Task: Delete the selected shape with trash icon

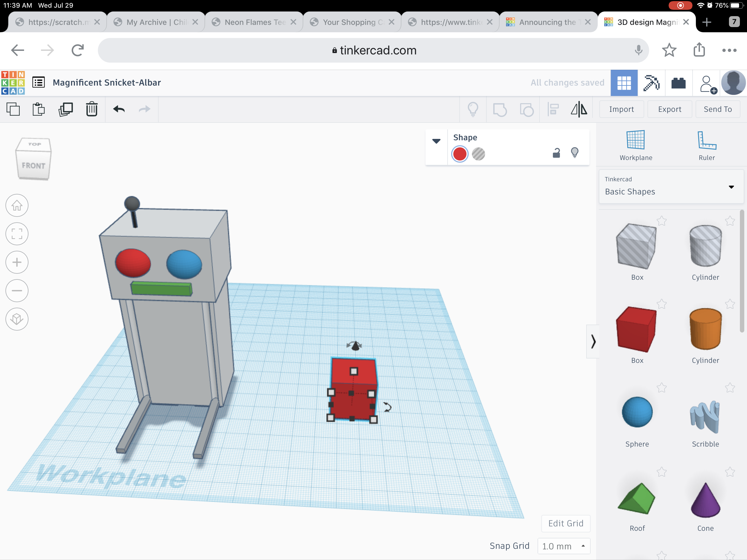Action: 92,109
